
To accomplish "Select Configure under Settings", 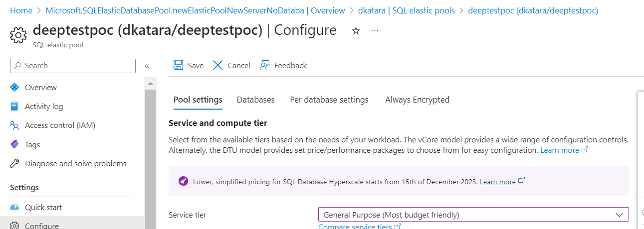I will click(42, 226).
